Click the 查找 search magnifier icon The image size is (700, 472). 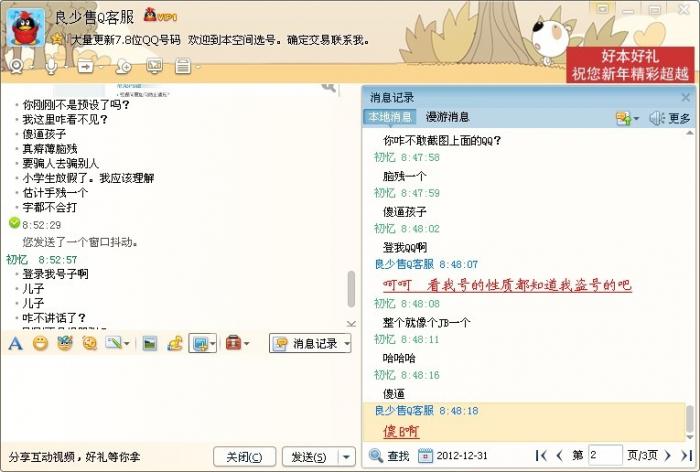click(375, 455)
